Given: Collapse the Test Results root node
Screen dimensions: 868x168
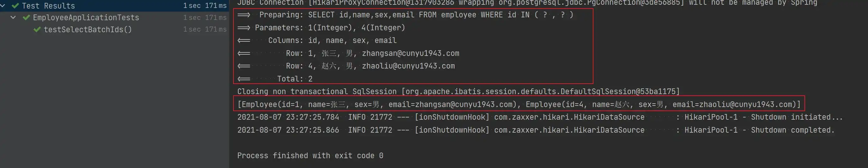Looking at the screenshot, I should (3, 6).
